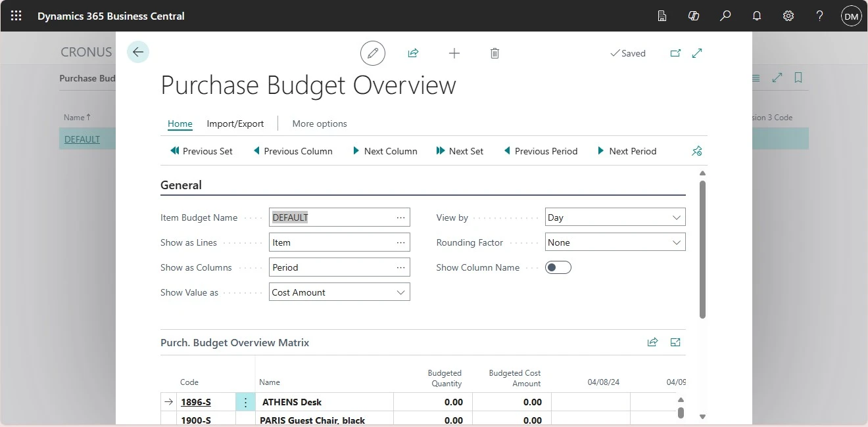The height and width of the screenshot is (427, 868).
Task: Toggle Show Column Name switch
Action: 558,267
